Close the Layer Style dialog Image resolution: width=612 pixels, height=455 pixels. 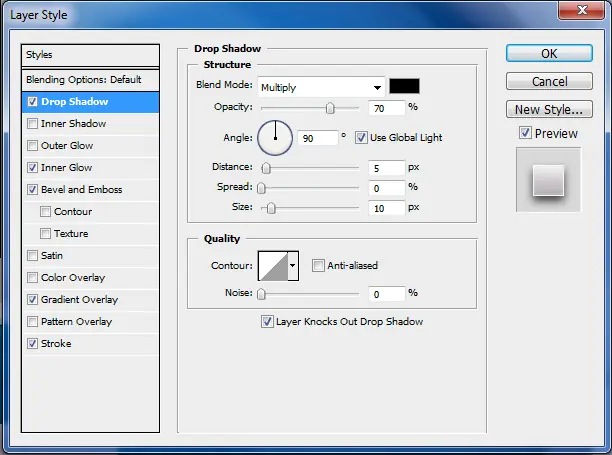582,10
